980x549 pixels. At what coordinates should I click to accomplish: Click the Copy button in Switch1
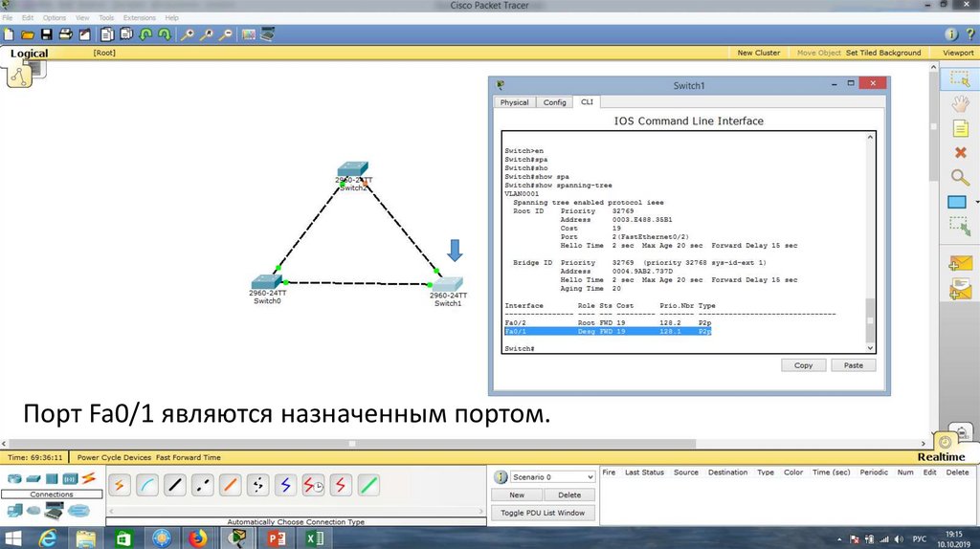pyautogui.click(x=804, y=365)
